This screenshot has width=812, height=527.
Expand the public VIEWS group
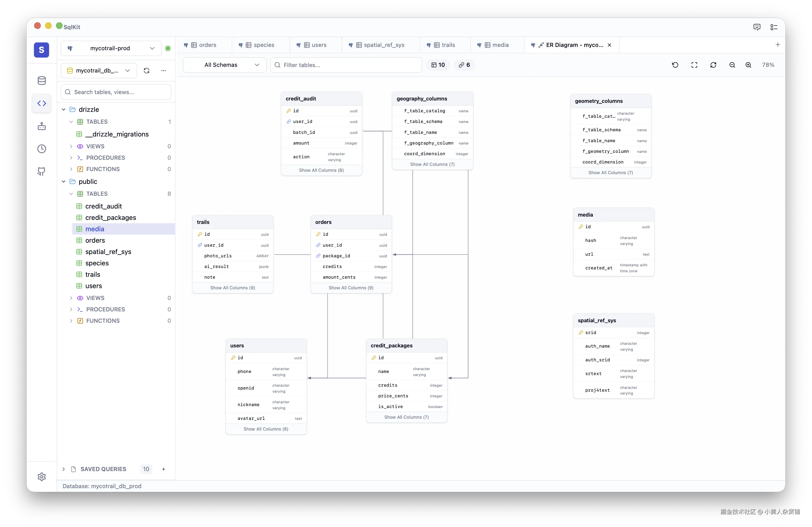pos(71,298)
